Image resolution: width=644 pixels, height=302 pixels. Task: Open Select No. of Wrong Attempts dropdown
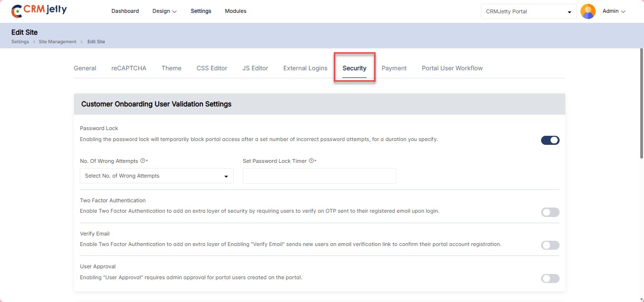pos(156,176)
